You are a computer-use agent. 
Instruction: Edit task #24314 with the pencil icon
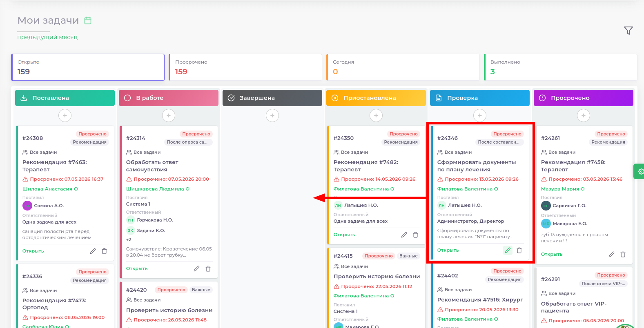coord(196,269)
